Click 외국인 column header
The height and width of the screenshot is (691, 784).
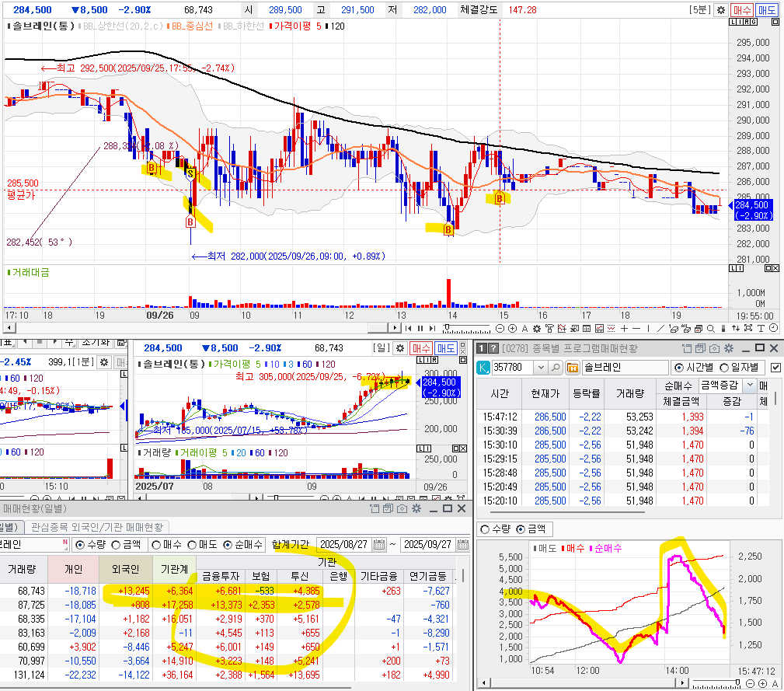pos(125,569)
